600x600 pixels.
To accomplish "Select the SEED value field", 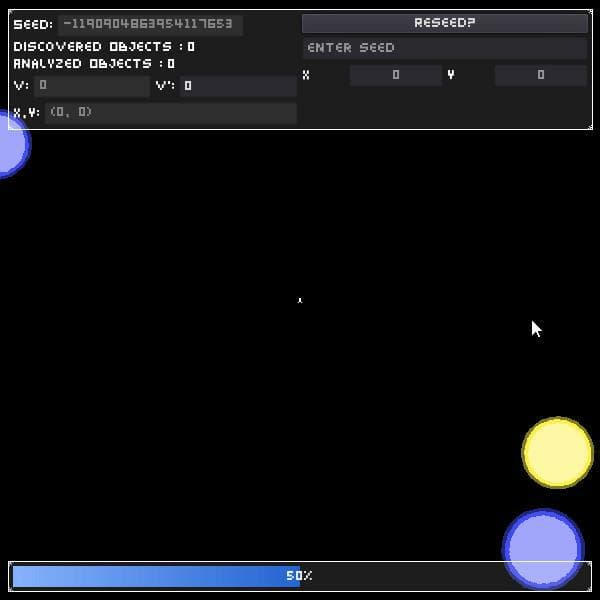I will (x=150, y=24).
